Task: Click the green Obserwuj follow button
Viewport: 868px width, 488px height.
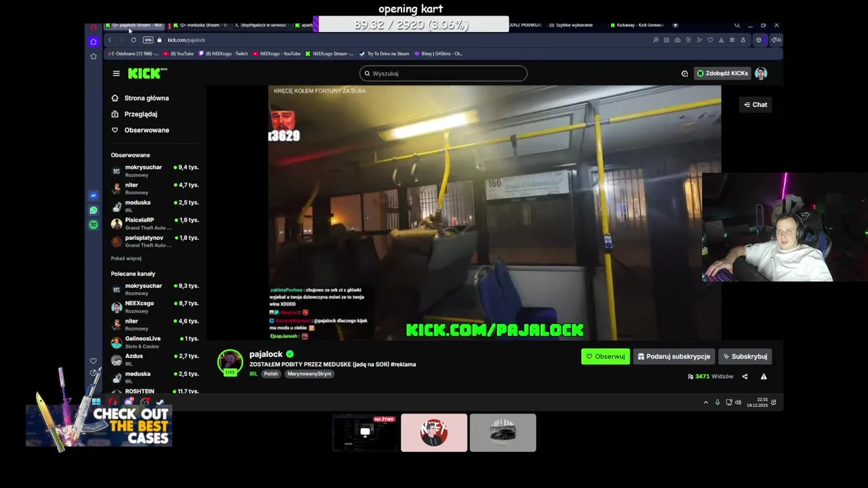Action: click(x=606, y=357)
